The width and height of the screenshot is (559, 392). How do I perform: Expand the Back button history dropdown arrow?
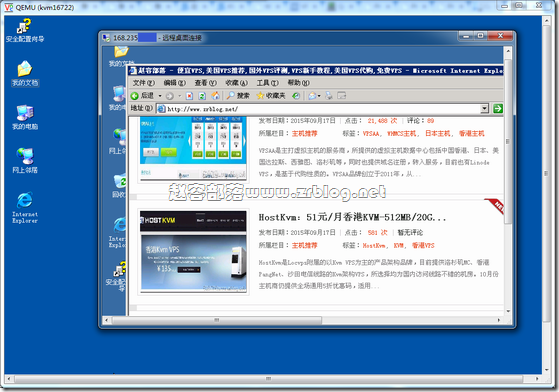click(160, 96)
